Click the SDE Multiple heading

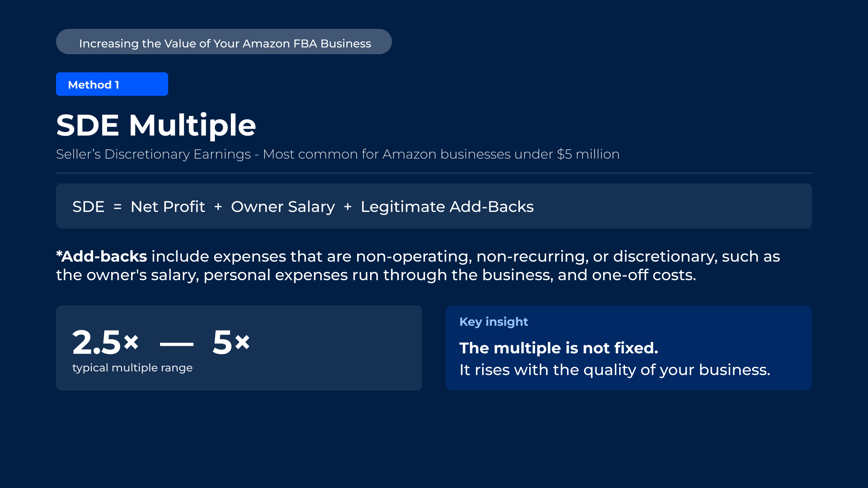tap(156, 126)
